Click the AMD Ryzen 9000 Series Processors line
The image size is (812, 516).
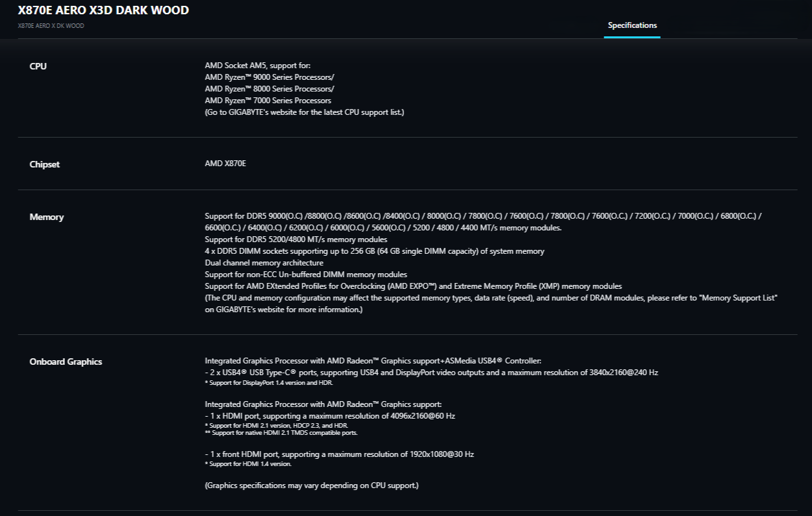click(x=270, y=77)
